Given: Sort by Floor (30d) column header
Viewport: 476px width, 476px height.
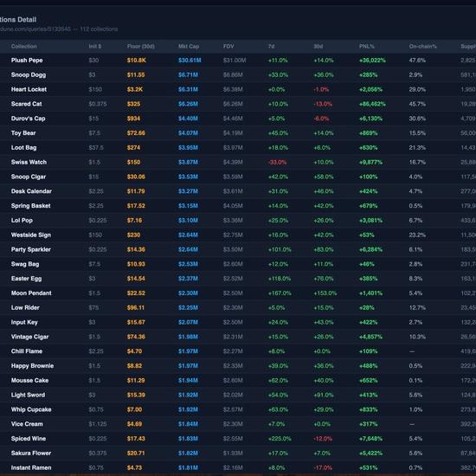Looking at the screenshot, I should tap(141, 47).
